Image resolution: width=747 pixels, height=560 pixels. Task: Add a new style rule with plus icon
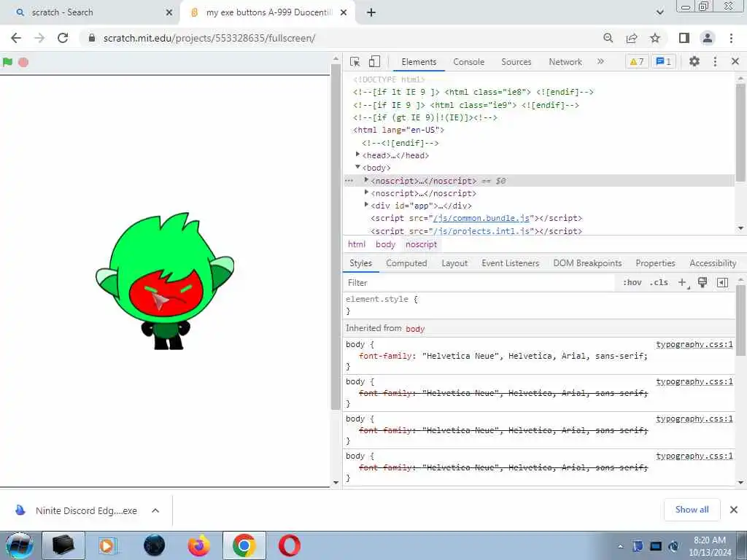682,282
